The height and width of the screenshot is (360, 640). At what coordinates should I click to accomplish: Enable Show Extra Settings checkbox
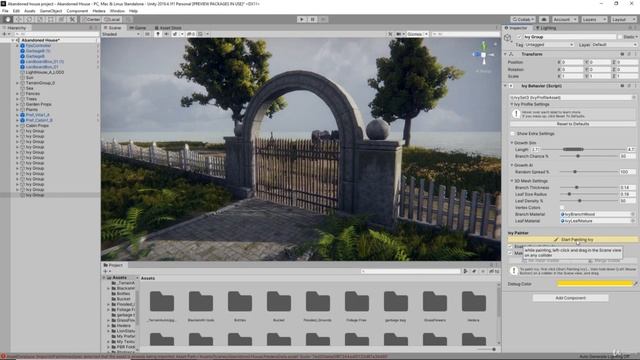coord(513,133)
